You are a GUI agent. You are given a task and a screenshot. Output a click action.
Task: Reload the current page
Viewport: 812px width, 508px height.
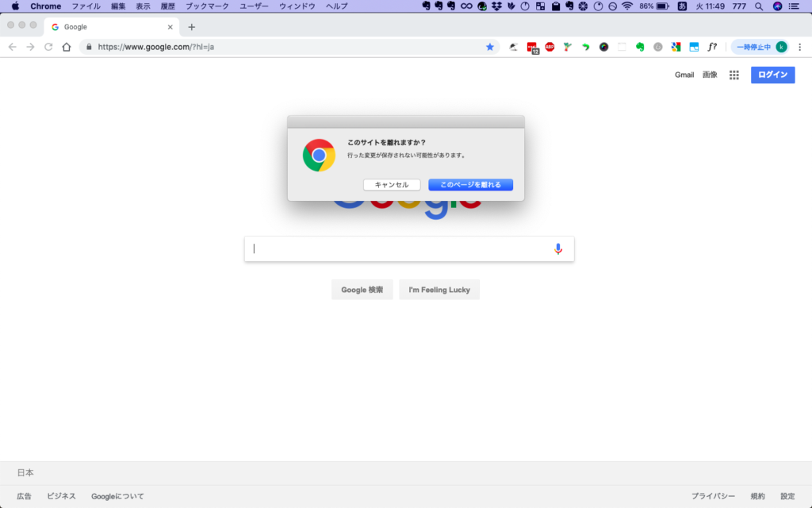(x=48, y=47)
